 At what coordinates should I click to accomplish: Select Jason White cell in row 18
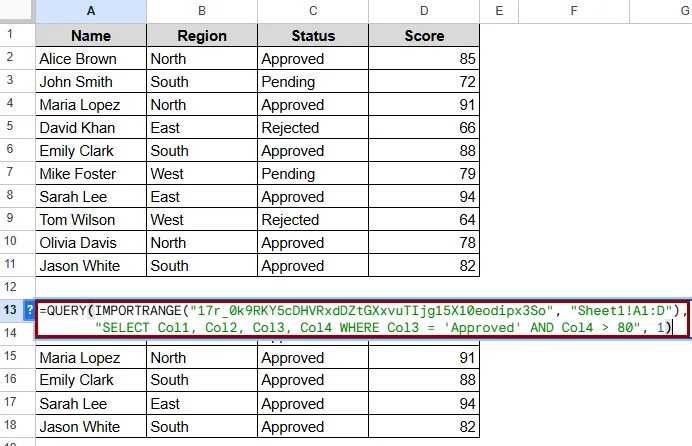tap(91, 426)
